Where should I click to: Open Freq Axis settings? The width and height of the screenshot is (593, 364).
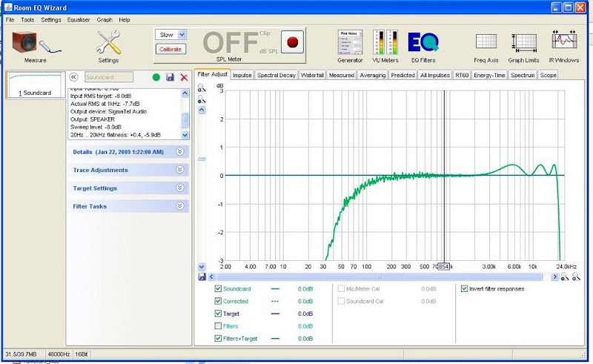(x=486, y=43)
